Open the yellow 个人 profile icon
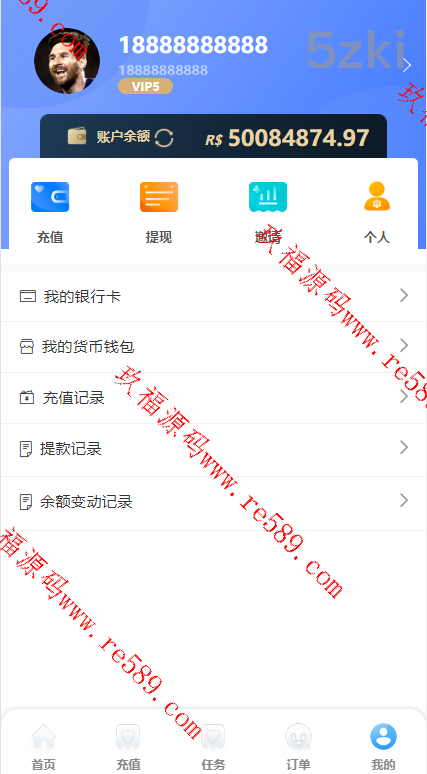 pos(377,196)
